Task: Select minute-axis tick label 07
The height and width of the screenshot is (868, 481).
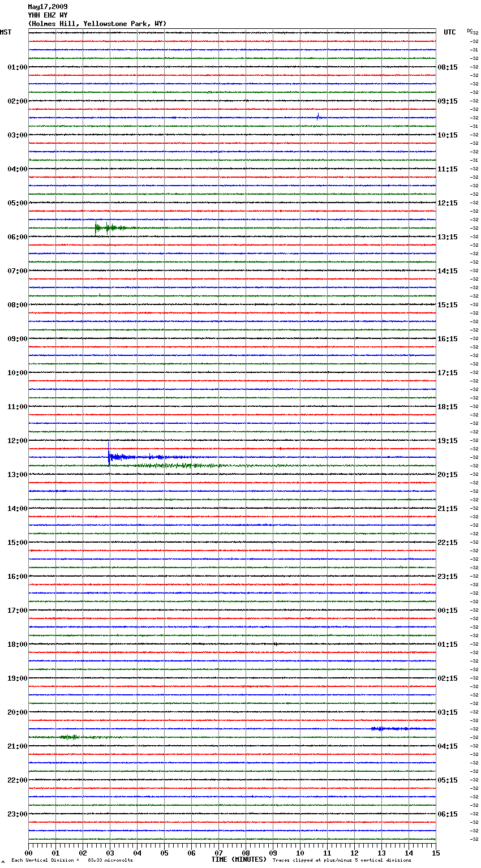Action: click(x=218, y=853)
